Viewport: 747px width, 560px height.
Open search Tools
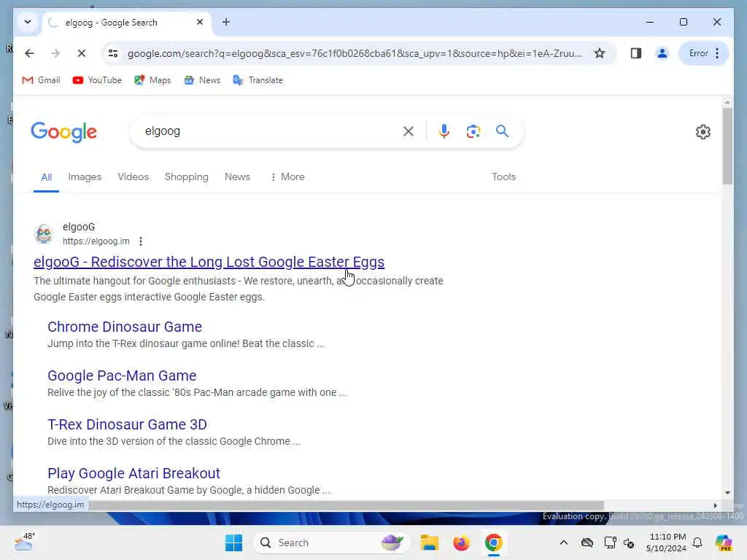click(x=503, y=176)
